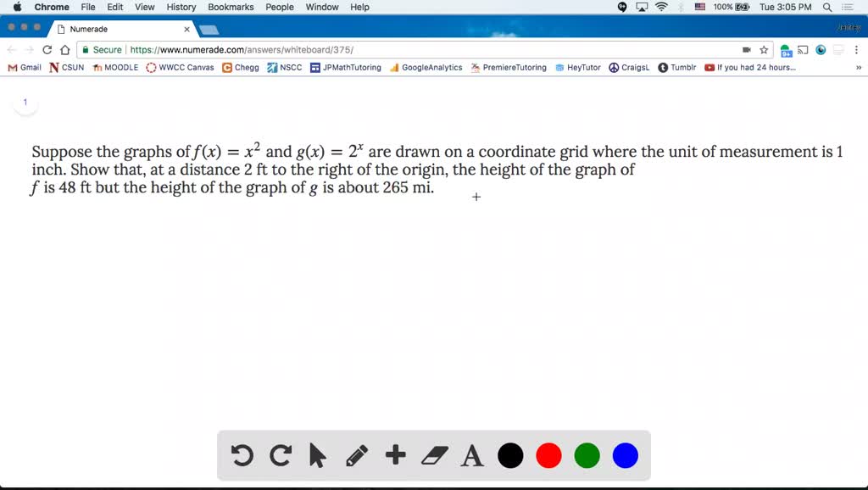868x490 pixels.
Task: Select the pointer tool
Action: (x=318, y=455)
